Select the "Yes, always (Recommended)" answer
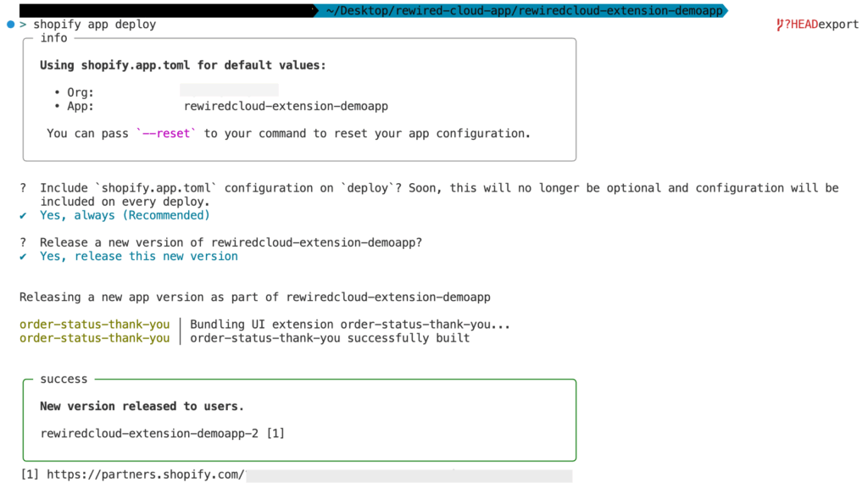Screen dimensions: 868x494 click(125, 216)
